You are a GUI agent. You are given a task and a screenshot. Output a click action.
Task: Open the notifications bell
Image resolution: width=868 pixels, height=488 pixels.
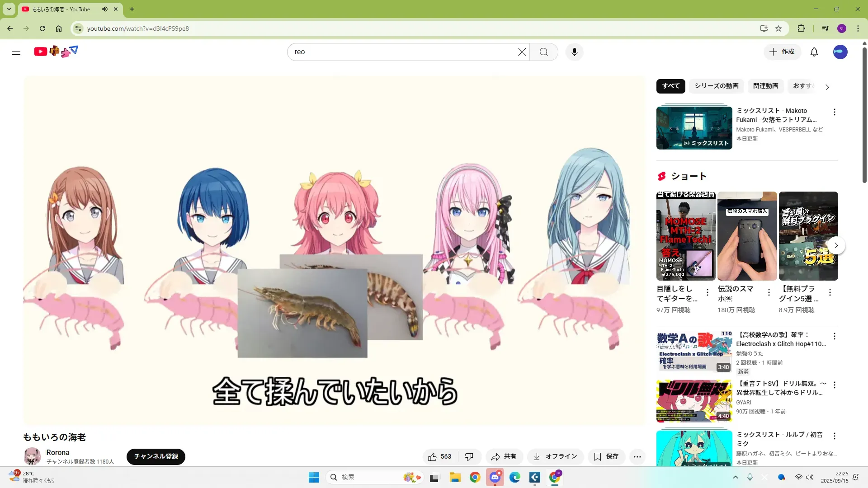(814, 52)
